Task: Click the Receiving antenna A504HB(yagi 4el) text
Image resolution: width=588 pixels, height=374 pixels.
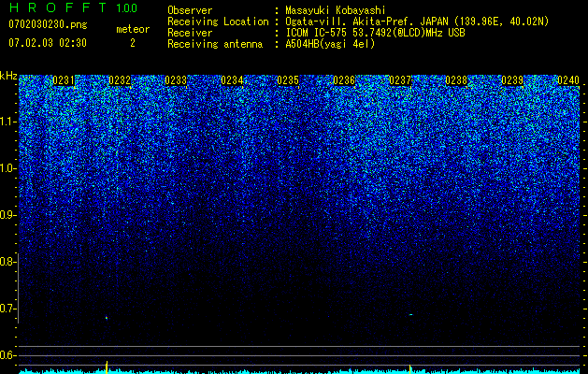Action: point(330,44)
